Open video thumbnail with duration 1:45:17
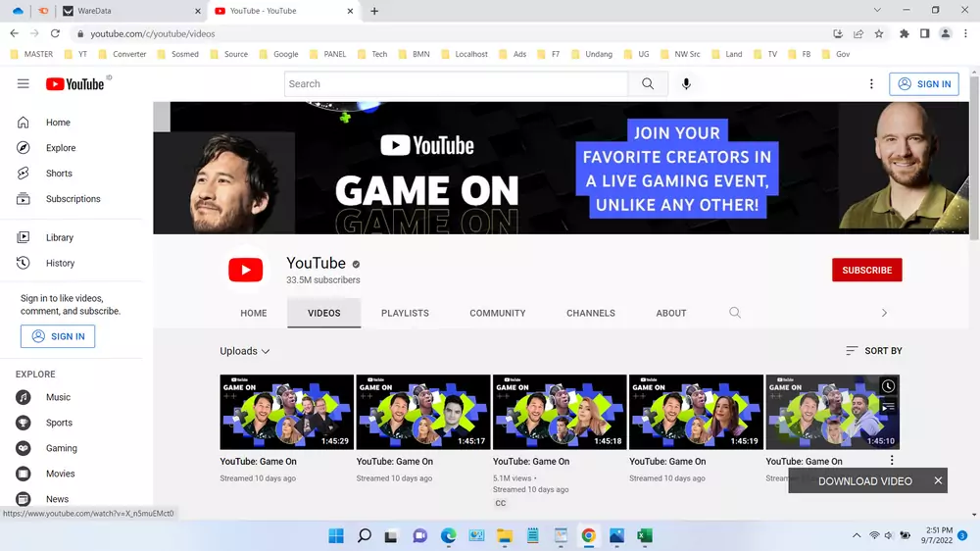The width and height of the screenshot is (980, 551). [423, 412]
